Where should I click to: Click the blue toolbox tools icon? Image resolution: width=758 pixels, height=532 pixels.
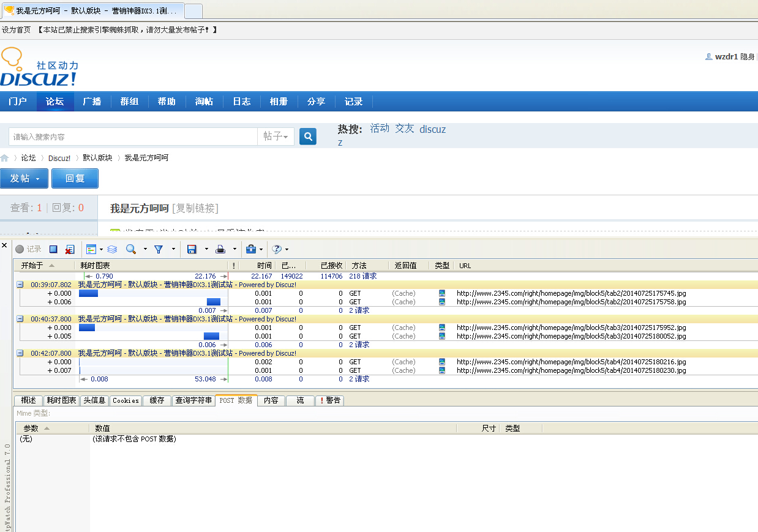click(250, 249)
